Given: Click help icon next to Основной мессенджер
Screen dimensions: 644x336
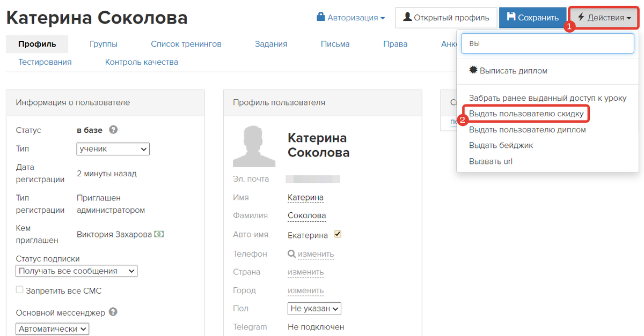Looking at the screenshot, I should click(113, 311).
